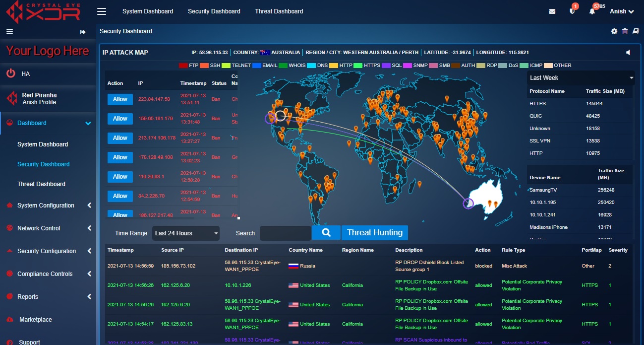644x345 pixels.
Task: Expand the Security Configuration menu
Action: pos(89,251)
